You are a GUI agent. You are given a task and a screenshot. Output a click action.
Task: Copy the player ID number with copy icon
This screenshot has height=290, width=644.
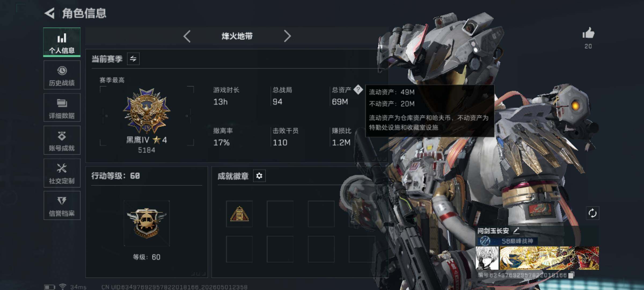571,275
